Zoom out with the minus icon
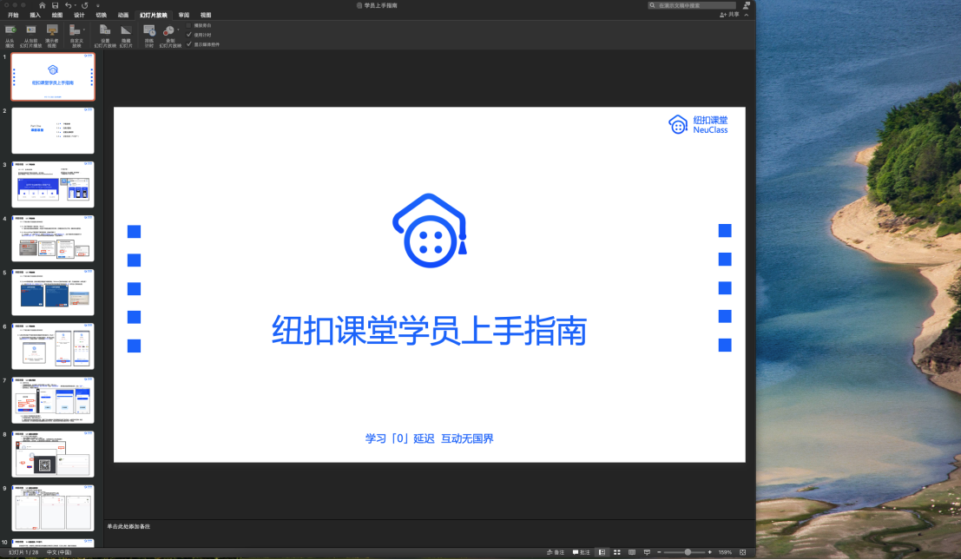 660,552
